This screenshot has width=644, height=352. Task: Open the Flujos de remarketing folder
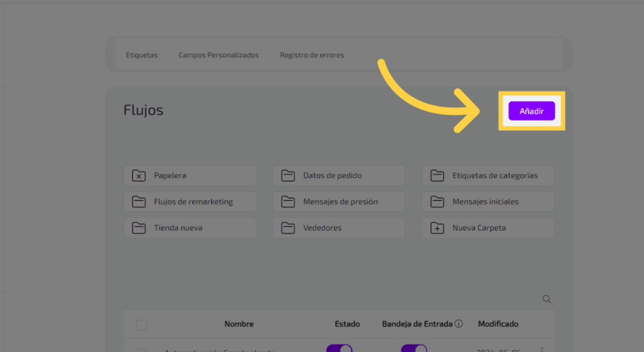click(190, 202)
